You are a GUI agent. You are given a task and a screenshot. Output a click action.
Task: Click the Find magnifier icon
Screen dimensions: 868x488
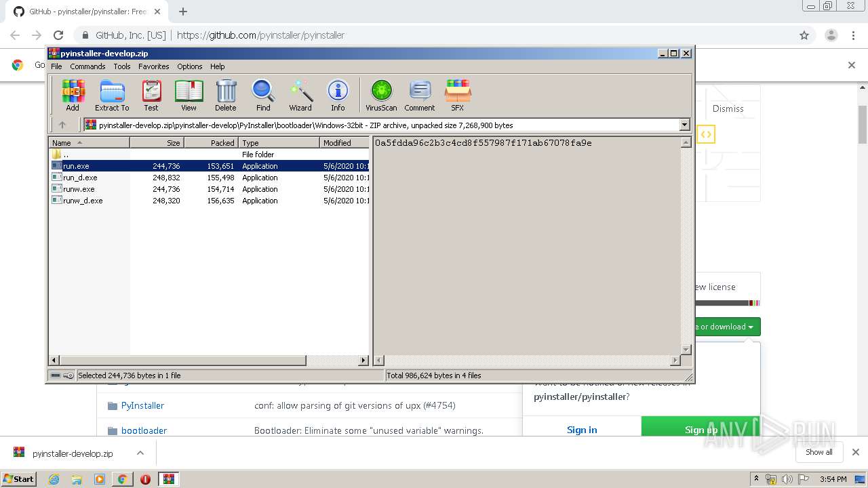[x=263, y=95]
